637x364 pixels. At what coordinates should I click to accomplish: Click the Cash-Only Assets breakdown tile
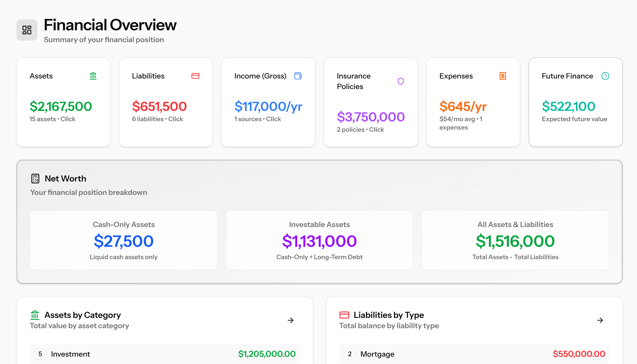tap(123, 240)
